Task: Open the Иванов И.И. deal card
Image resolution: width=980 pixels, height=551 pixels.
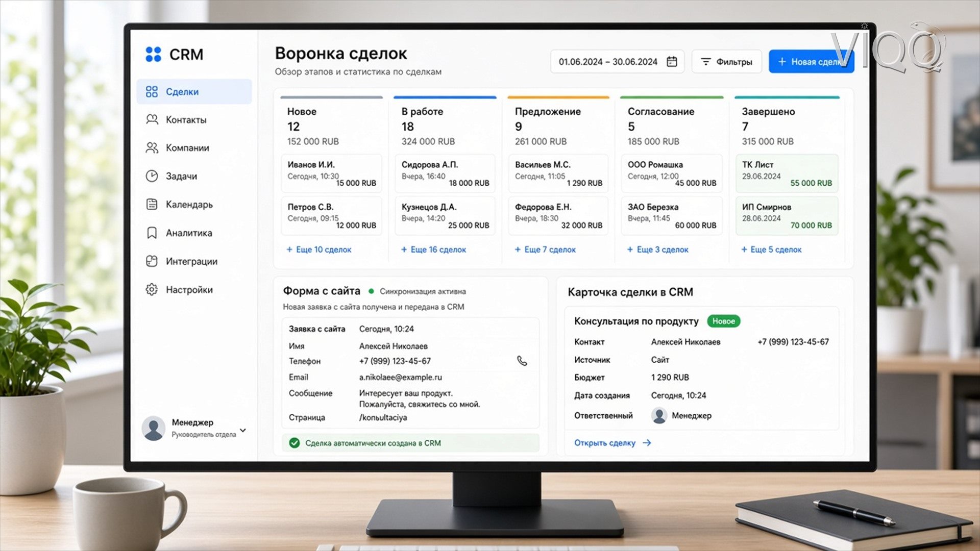Action: (331, 173)
